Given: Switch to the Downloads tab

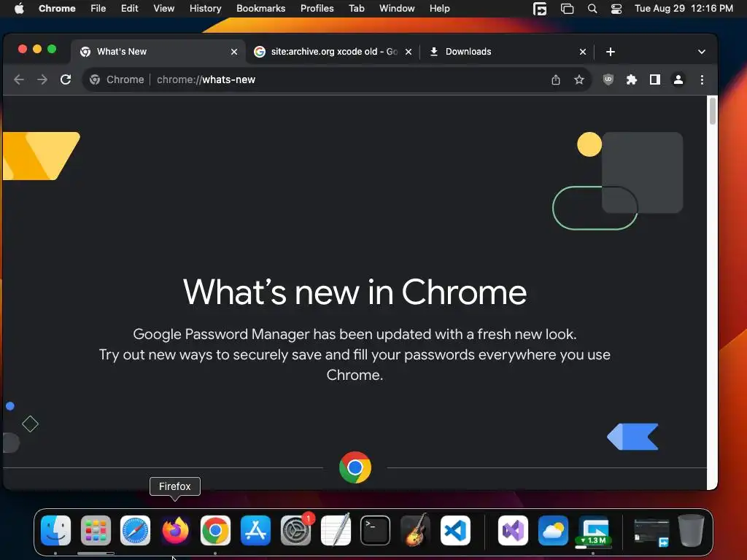Looking at the screenshot, I should pos(508,52).
